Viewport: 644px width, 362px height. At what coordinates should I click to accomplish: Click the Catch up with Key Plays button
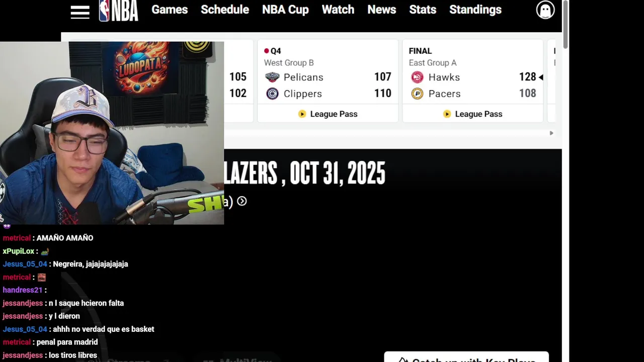(x=466, y=357)
